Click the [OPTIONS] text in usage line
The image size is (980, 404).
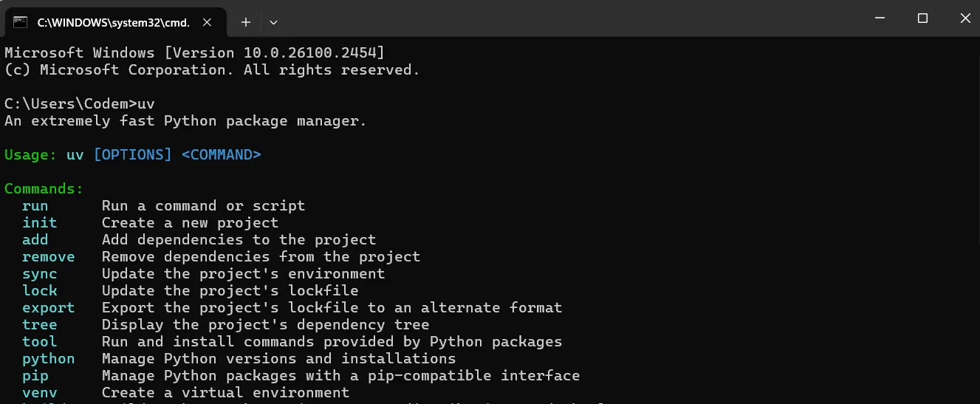point(132,154)
